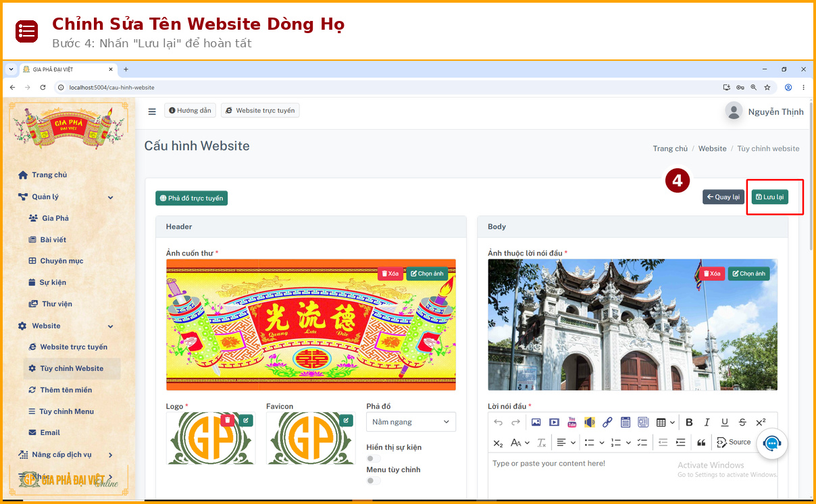The image size is (816, 504).
Task: Click the 'Ảnh cuốn thư' header banner image
Action: point(311,325)
